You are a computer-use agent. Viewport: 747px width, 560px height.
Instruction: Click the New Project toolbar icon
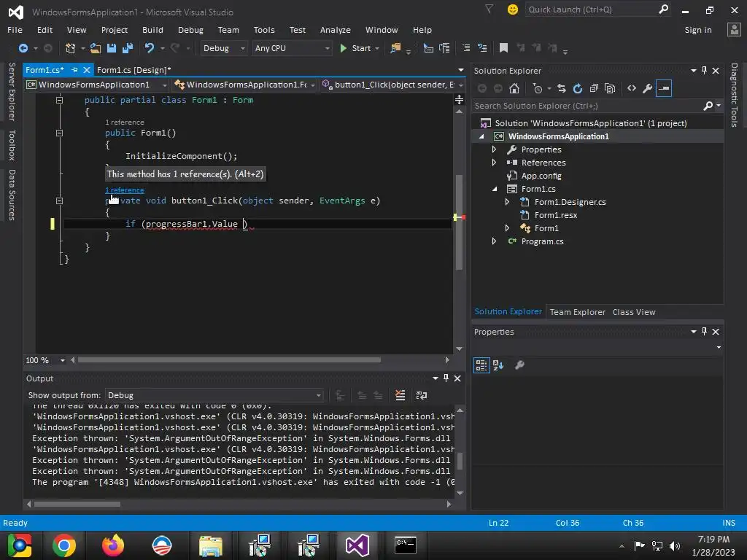[x=71, y=48]
